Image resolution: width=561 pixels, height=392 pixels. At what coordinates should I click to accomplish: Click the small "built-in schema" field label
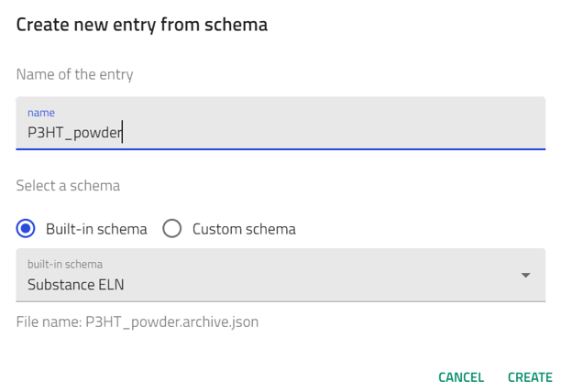click(x=65, y=264)
